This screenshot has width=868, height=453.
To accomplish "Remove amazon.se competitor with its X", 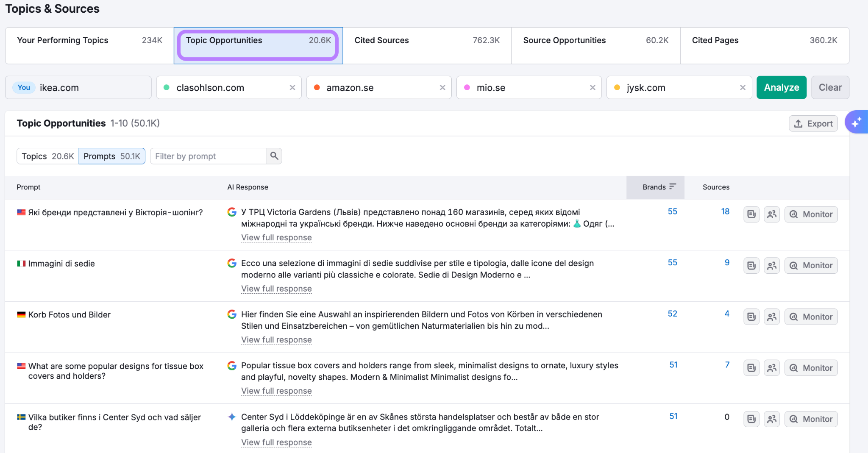I will click(x=442, y=88).
